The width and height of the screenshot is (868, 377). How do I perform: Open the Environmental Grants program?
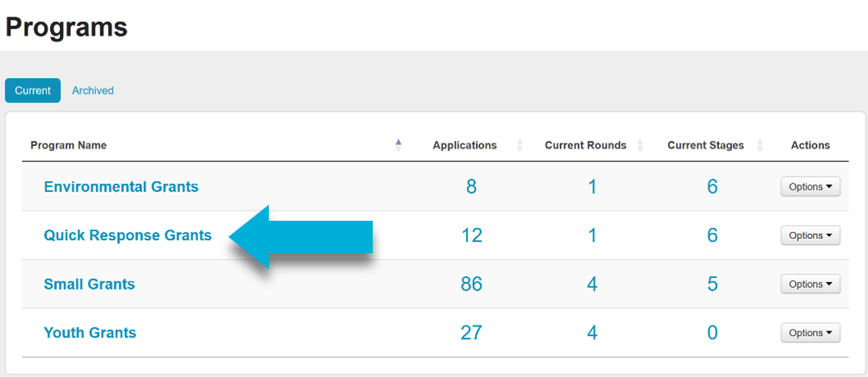tap(121, 187)
